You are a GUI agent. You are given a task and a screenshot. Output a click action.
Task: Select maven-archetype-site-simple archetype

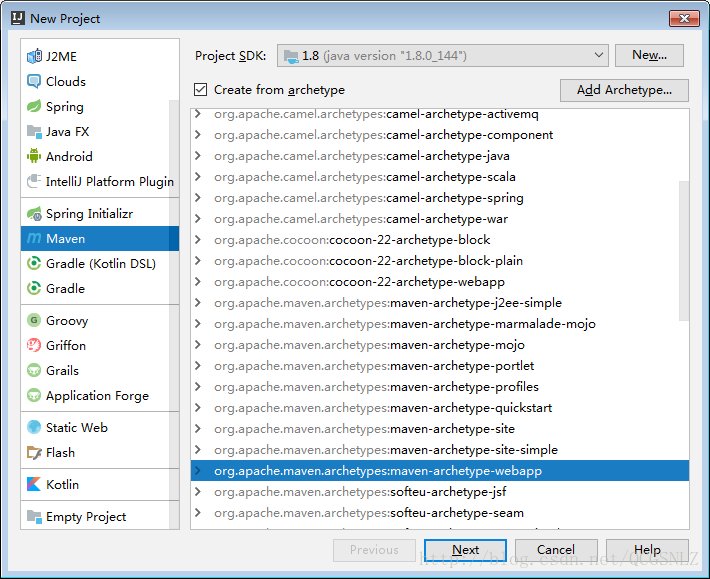pyautogui.click(x=440, y=450)
